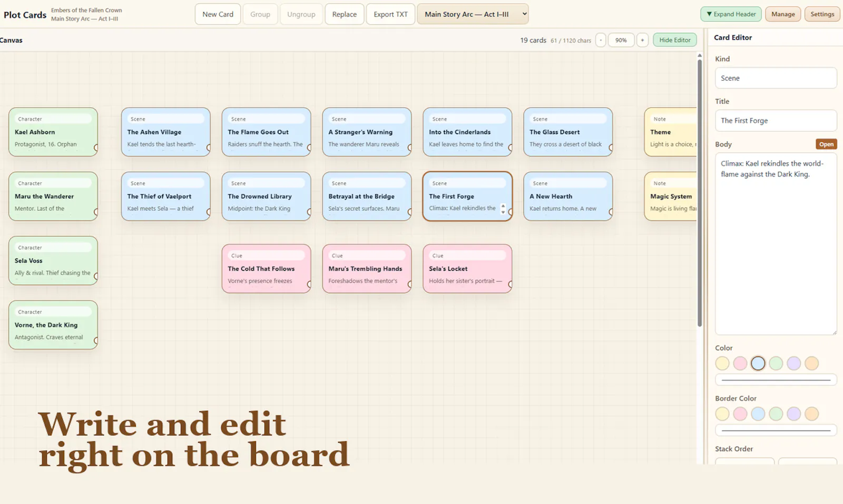Edit the Title field The First Forge
Viewport: 843px width, 504px height.
click(x=776, y=121)
